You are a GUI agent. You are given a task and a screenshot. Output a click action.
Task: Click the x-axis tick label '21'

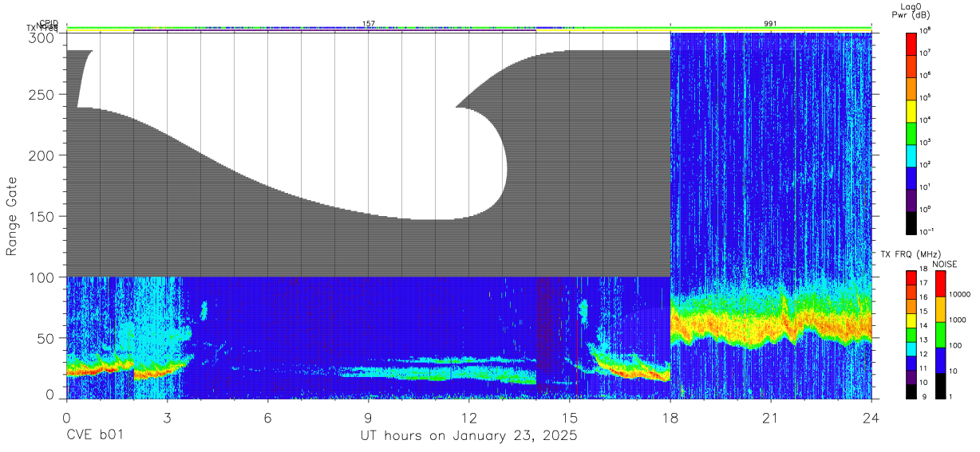(770, 417)
